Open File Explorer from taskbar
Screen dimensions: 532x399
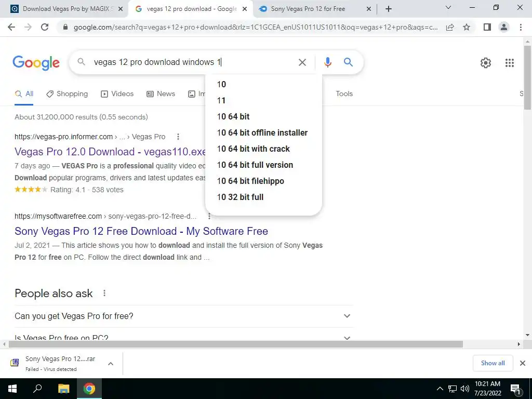pos(63,389)
